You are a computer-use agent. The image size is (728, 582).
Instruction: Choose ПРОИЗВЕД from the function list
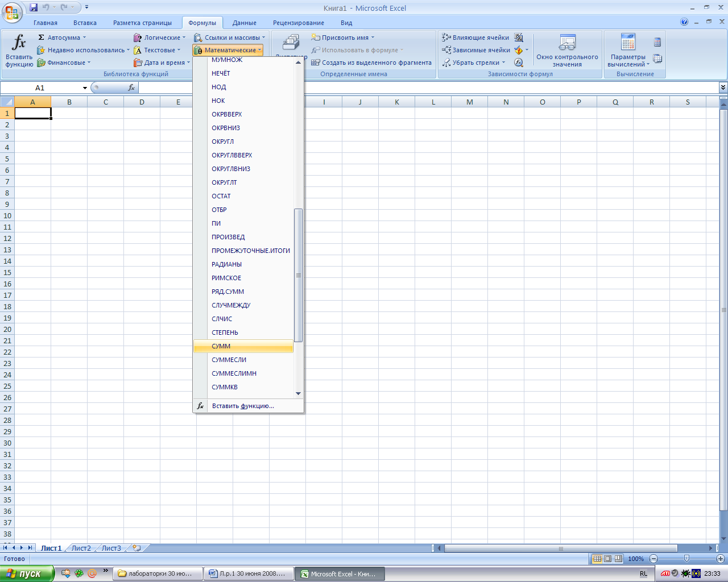pos(243,237)
